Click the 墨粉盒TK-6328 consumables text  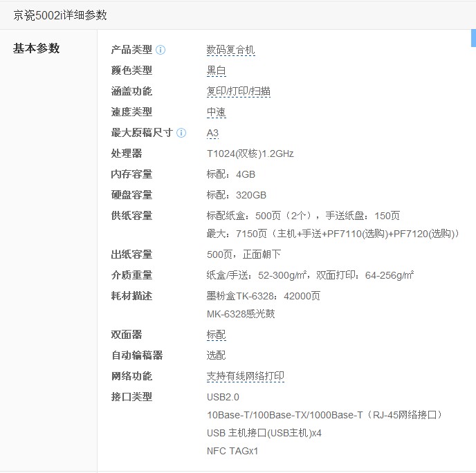[263, 296]
